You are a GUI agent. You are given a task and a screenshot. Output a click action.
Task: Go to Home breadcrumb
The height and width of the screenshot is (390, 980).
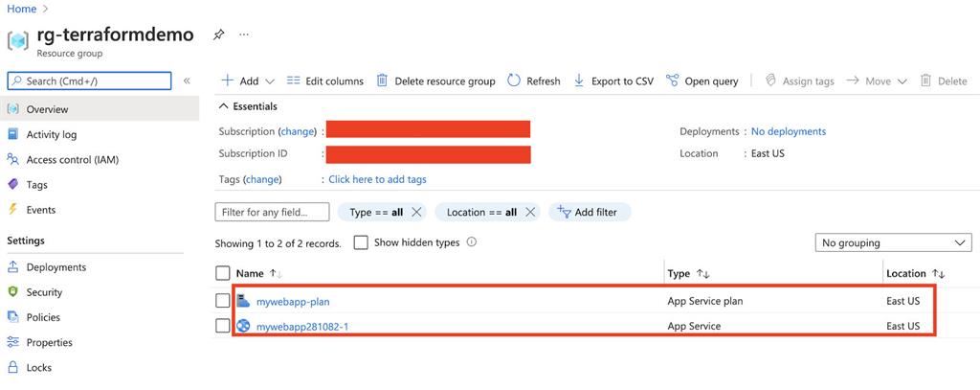[x=22, y=9]
